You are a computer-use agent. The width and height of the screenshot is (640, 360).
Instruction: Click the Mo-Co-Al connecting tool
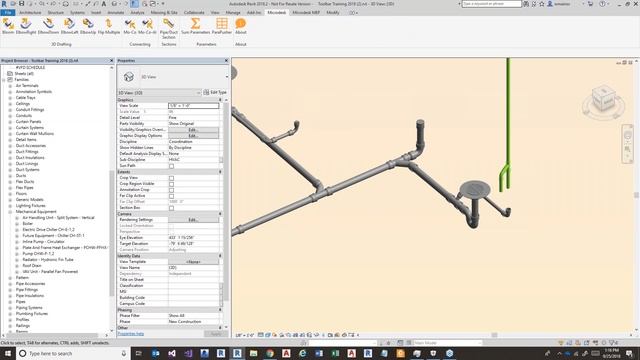pos(147,26)
